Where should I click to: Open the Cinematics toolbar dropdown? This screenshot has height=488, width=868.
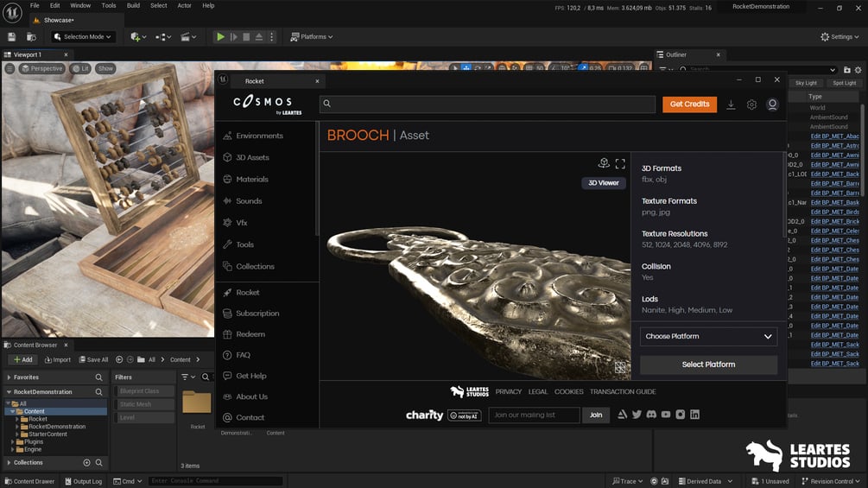pos(189,36)
